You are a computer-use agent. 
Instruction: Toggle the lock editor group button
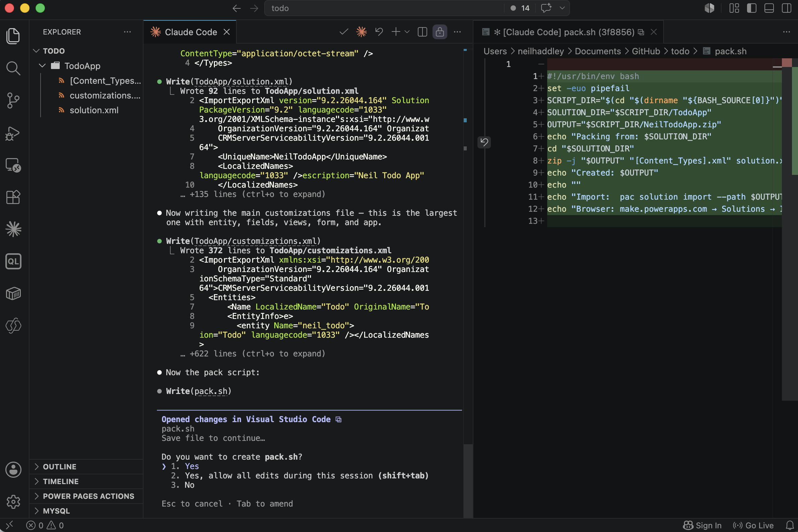coord(440,32)
